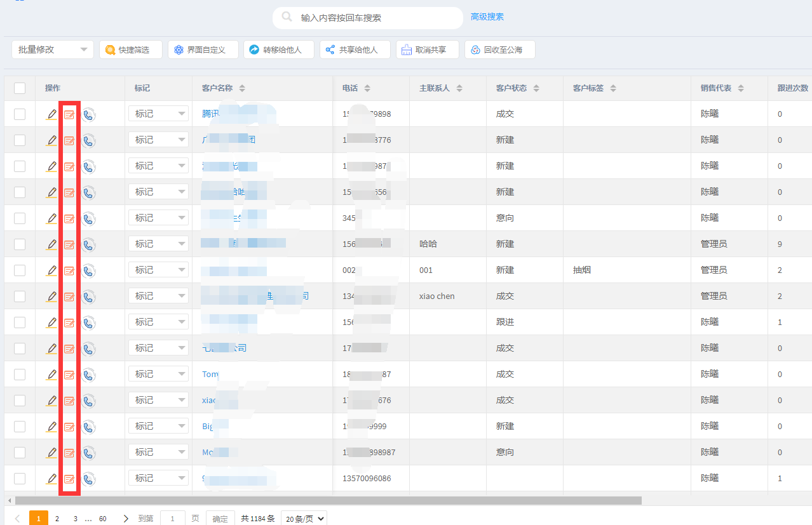
Task: Click the orange follow-up note icon in the Tom row
Action: (69, 375)
